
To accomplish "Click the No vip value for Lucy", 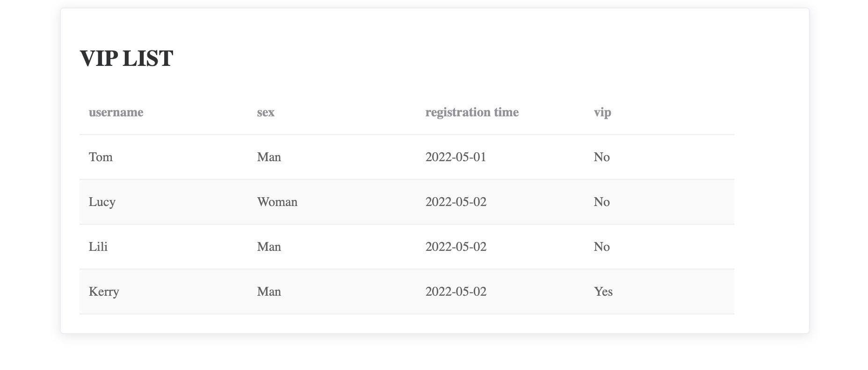I will 601,202.
